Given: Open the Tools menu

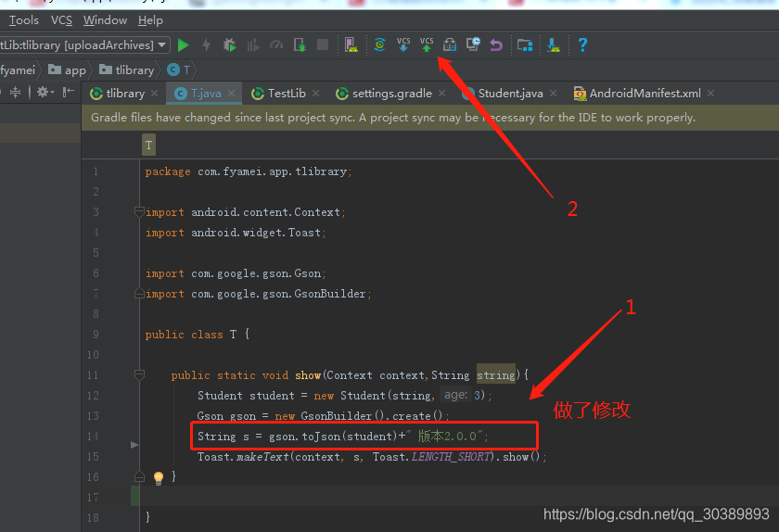Looking at the screenshot, I should pos(23,20).
